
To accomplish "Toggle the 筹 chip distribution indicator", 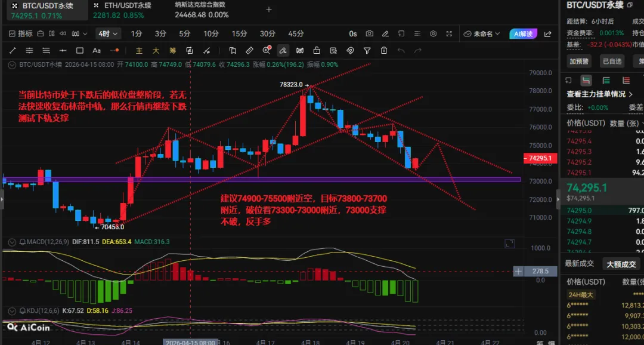I will click(172, 51).
